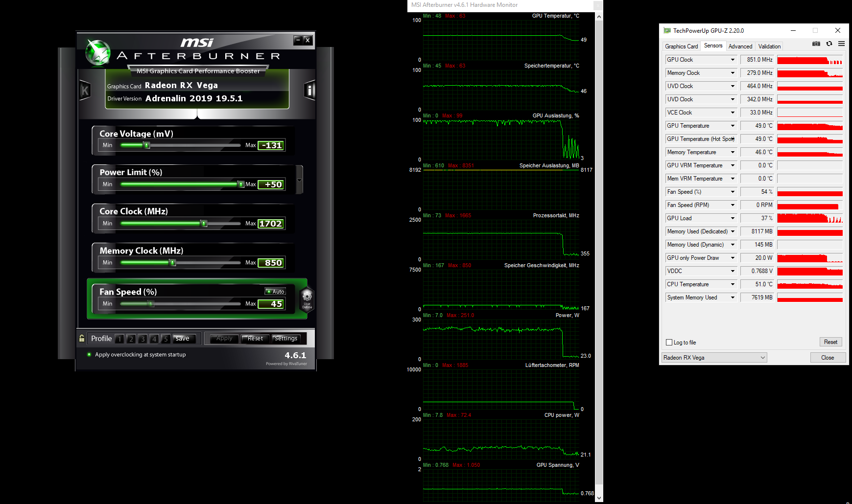Open Afterburner Settings
The width and height of the screenshot is (852, 504).
point(286,339)
